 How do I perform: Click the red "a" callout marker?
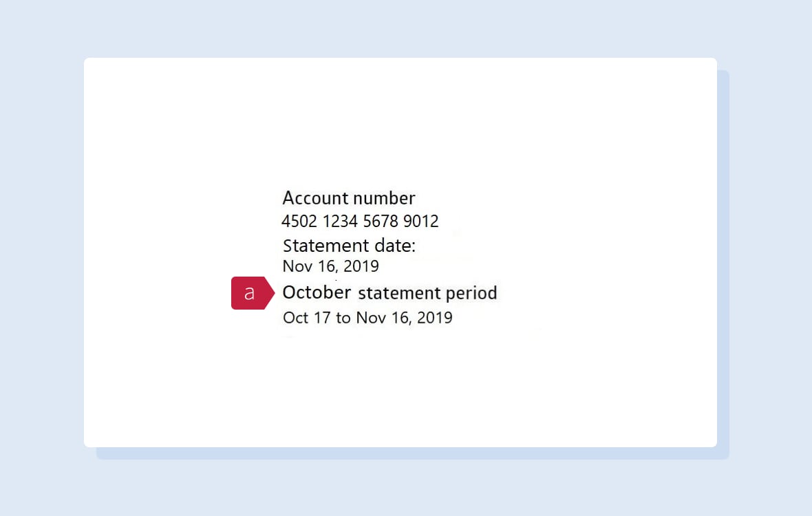tap(253, 293)
